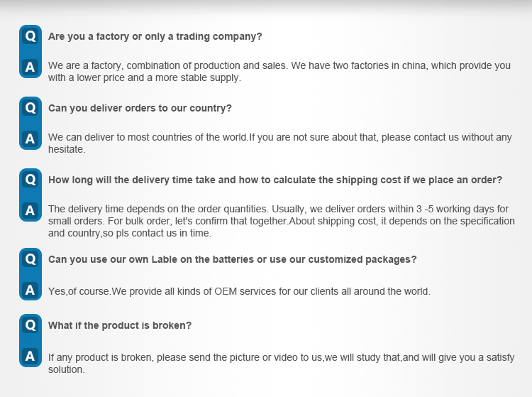Click the question about delivery time and shipping cost

[x=275, y=180]
